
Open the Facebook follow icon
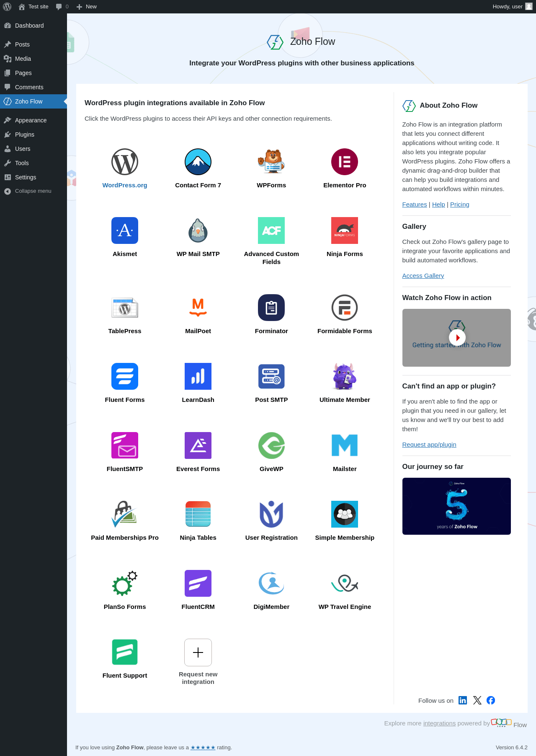pos(491,700)
